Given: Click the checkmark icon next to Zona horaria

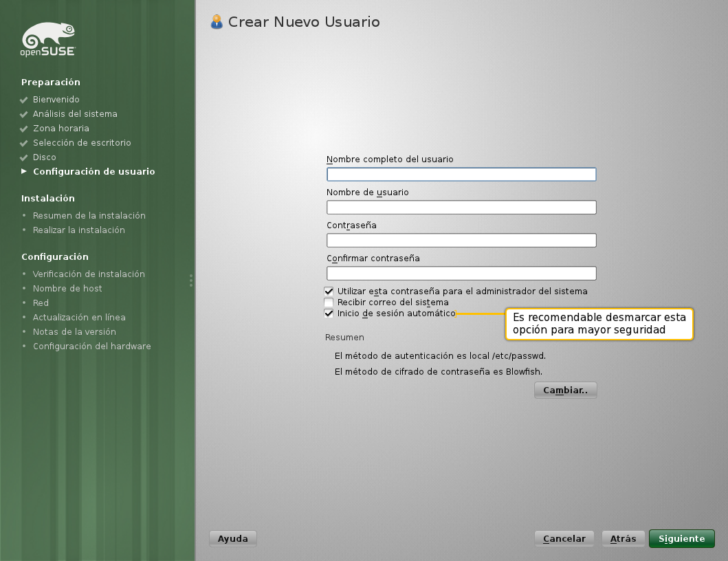Looking at the screenshot, I should click(x=24, y=129).
